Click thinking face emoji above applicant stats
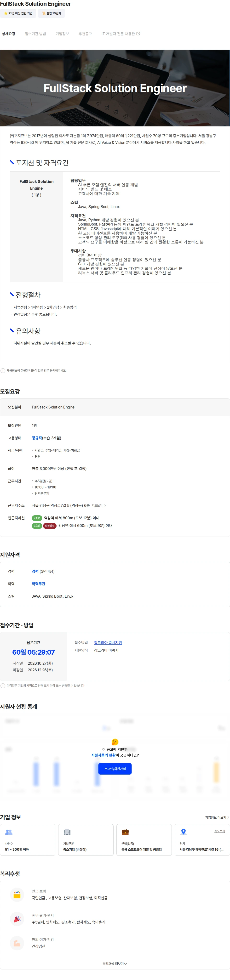The width and height of the screenshot is (230, 980). tap(115, 742)
